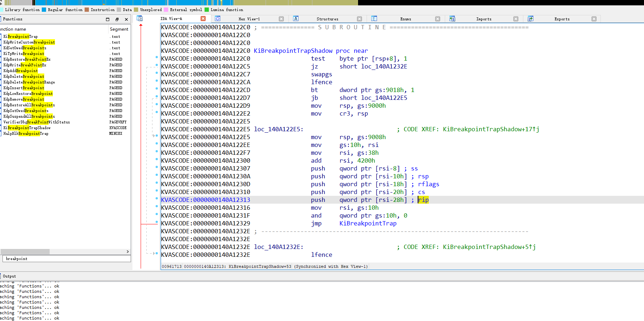Click the function name column header
The height and width of the screenshot is (321, 644).
54,29
